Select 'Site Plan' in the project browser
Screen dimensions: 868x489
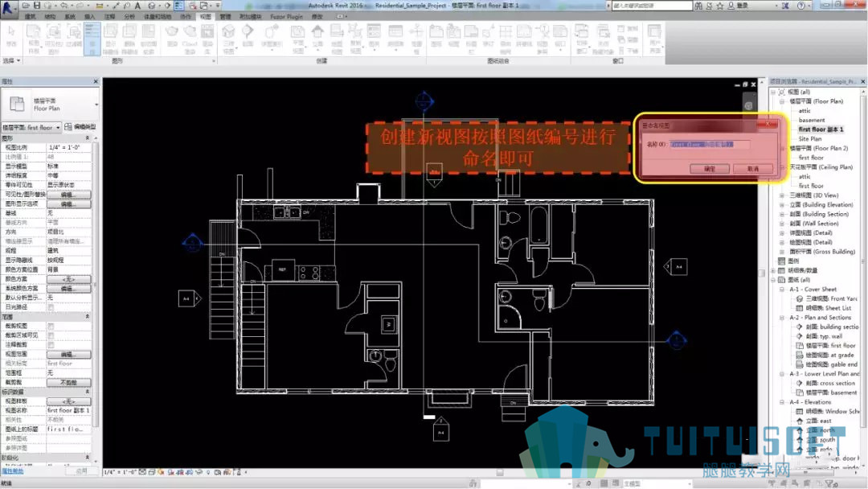[x=810, y=139]
